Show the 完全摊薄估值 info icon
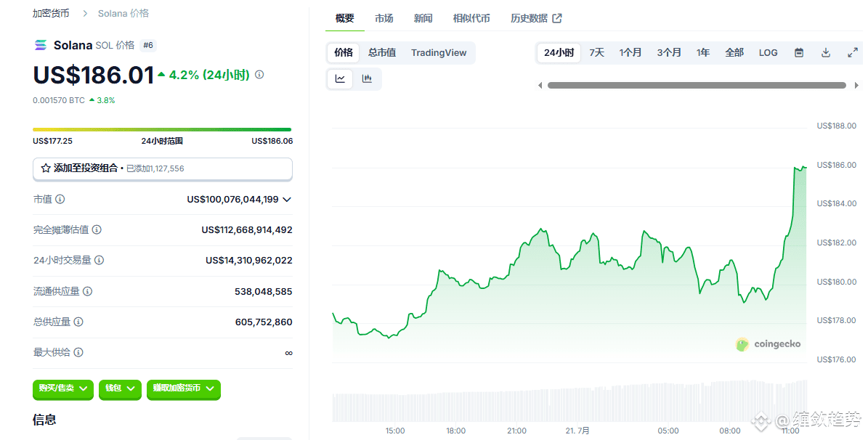868x440 pixels. point(97,229)
